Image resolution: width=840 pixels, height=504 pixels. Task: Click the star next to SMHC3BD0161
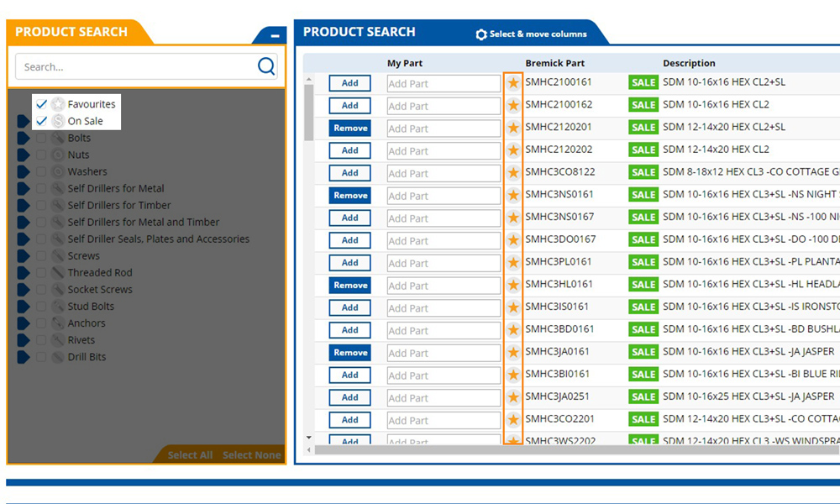click(x=513, y=330)
